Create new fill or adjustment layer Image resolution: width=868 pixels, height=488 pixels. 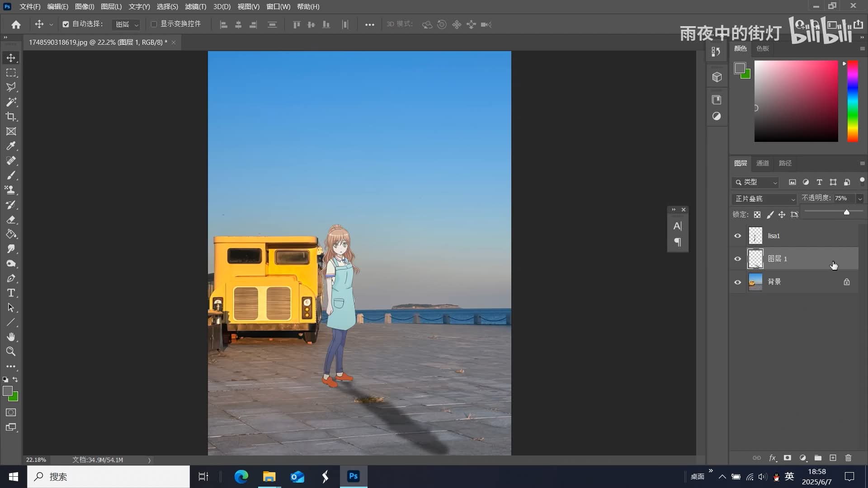tap(803, 458)
